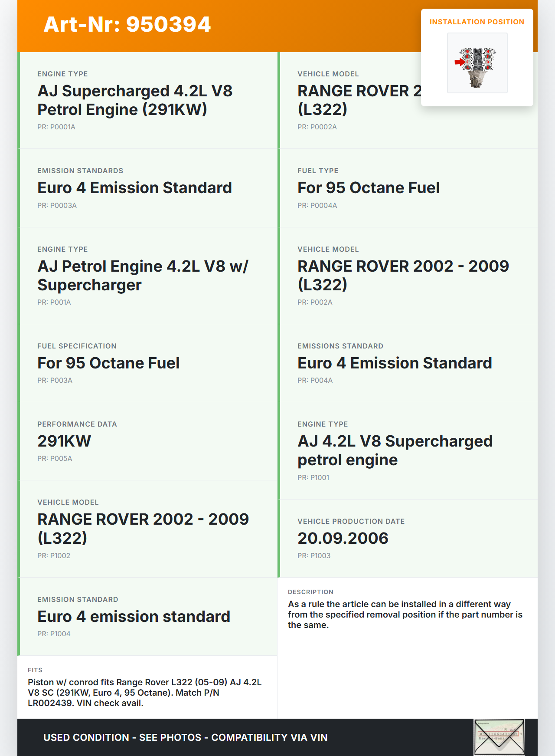Screen dimensions: 555x756
Task: Click Range Rover 2002 - 2009 with PR P002A
Action: click(403, 276)
